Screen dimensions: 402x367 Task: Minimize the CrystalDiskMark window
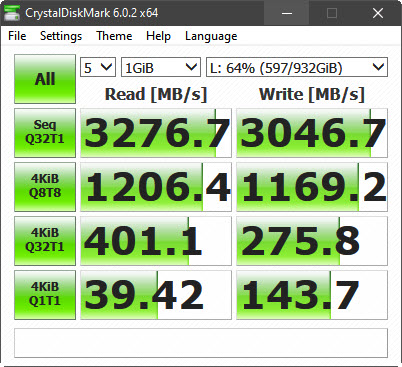(x=287, y=13)
